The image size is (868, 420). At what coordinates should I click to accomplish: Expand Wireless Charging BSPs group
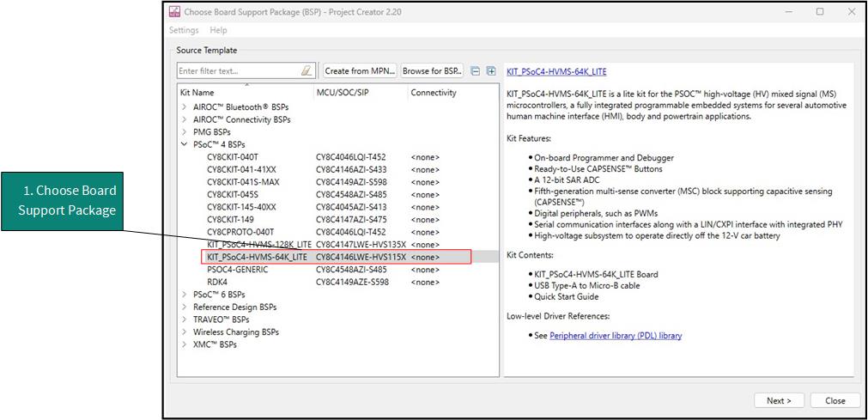pyautogui.click(x=184, y=332)
